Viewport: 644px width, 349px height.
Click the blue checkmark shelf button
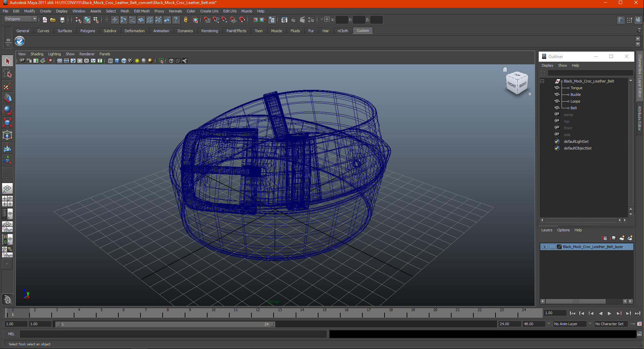pos(20,41)
